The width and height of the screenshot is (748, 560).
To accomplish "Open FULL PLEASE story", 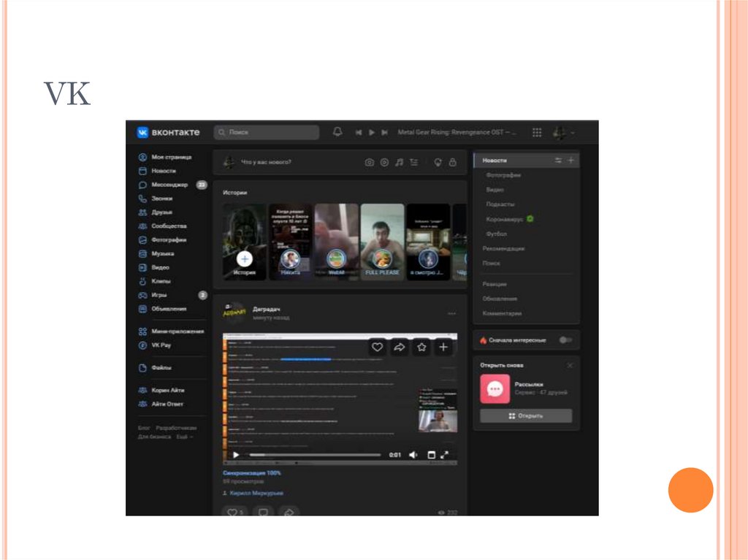I will (382, 242).
